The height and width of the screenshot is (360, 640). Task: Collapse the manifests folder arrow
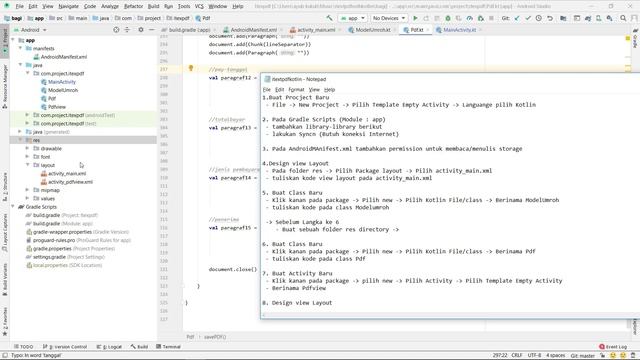(20, 48)
